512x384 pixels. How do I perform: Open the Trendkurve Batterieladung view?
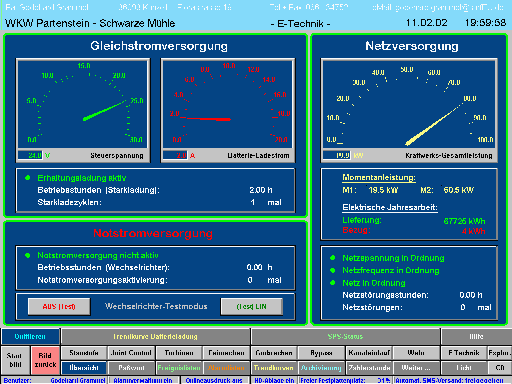pyautogui.click(x=155, y=337)
